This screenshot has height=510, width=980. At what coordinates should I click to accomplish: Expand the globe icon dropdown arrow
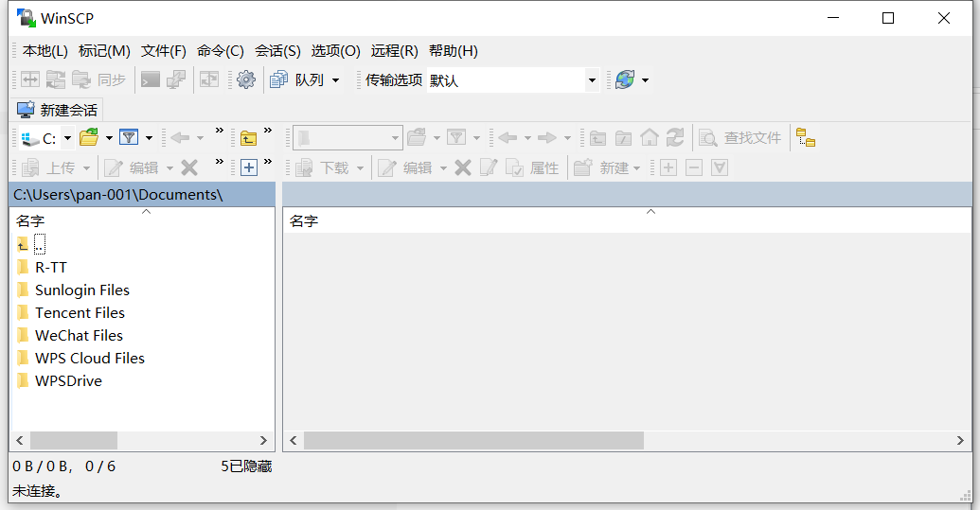point(646,79)
